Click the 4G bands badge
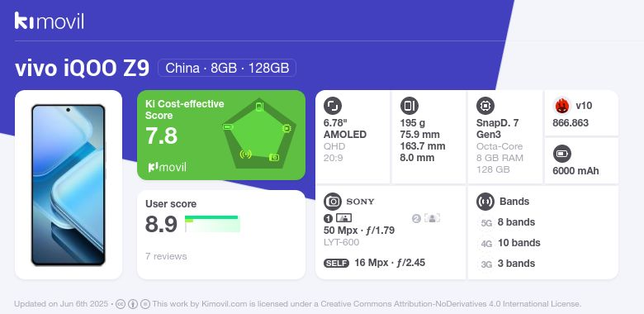Screen dimensions: 644x314 click(486, 244)
